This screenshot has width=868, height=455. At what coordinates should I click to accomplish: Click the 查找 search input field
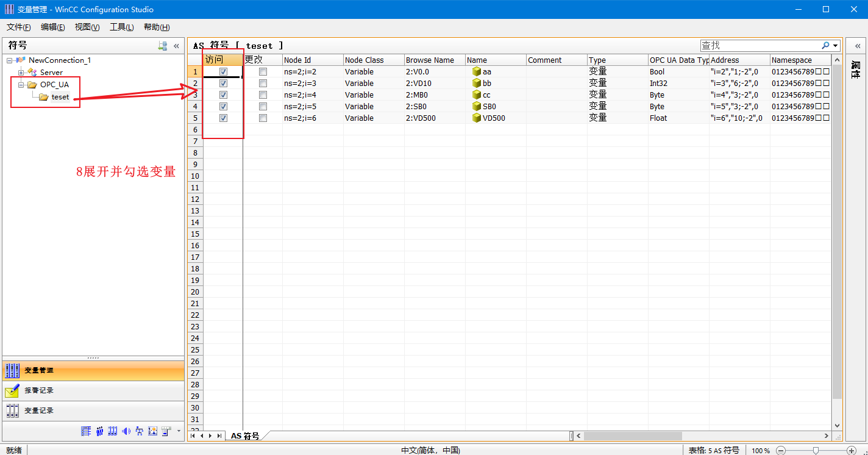pyautogui.click(x=760, y=45)
